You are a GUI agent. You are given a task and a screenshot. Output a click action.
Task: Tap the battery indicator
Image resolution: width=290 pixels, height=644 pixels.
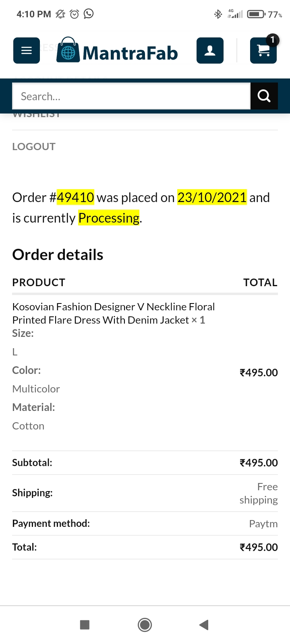pyautogui.click(x=256, y=14)
